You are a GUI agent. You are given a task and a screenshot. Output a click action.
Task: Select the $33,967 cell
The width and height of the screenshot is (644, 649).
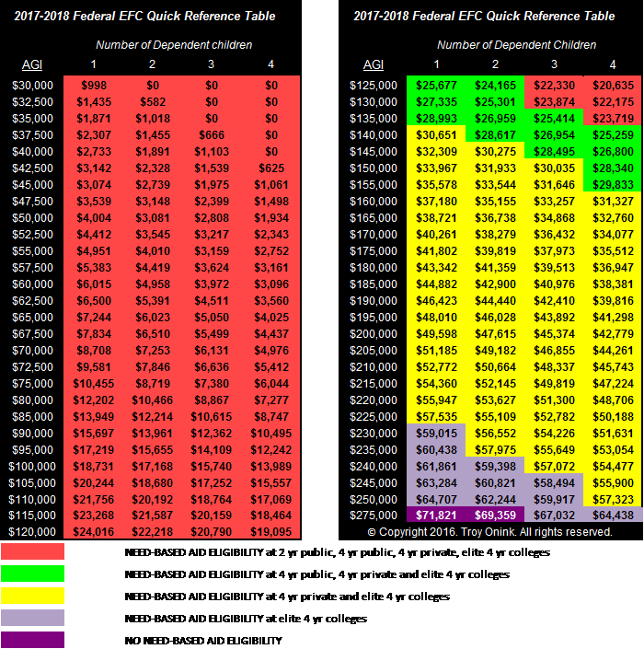(436, 168)
